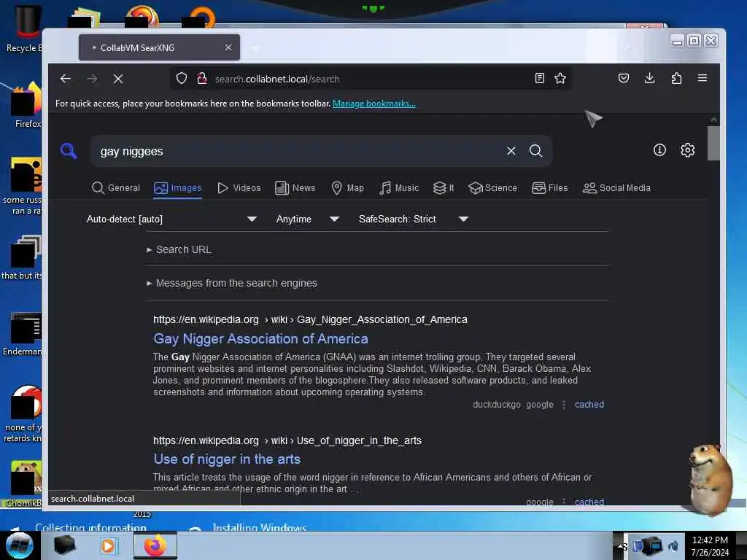Submit search with the magnifier button
Screen dimensions: 747x560
(x=536, y=151)
